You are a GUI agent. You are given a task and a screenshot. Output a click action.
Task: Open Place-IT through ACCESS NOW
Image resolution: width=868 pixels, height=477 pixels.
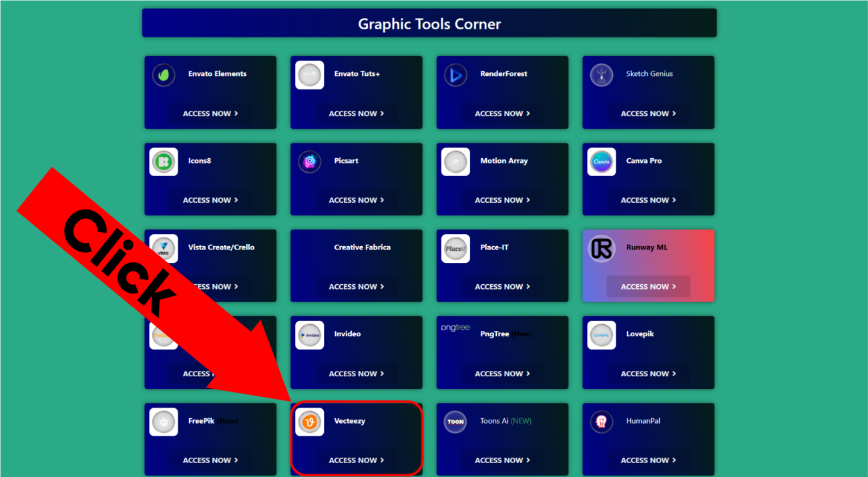[x=502, y=287]
